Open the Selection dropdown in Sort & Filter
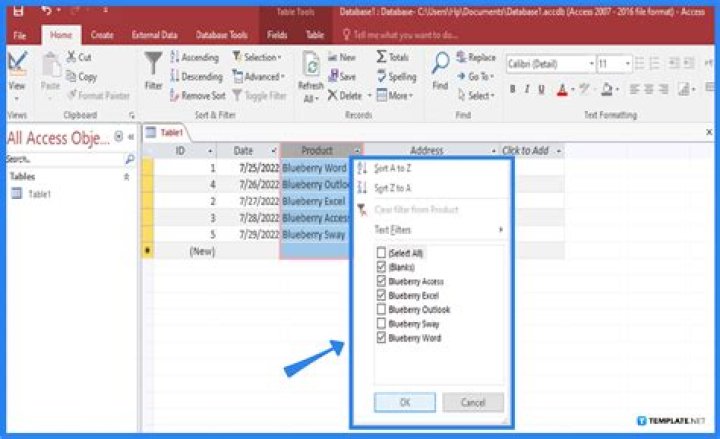The height and width of the screenshot is (439, 720). click(257, 57)
